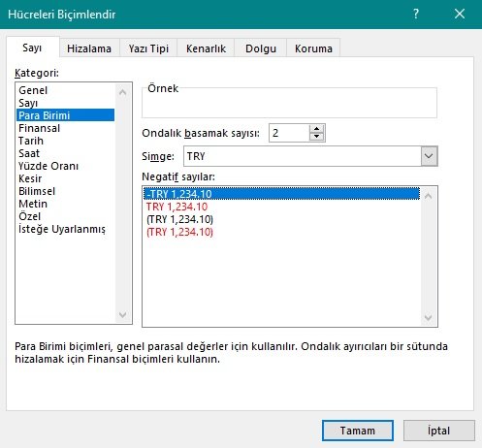Choose İsteğe Uyarlanmış category
Viewport: 482px width, 448px height.
pyautogui.click(x=66, y=229)
